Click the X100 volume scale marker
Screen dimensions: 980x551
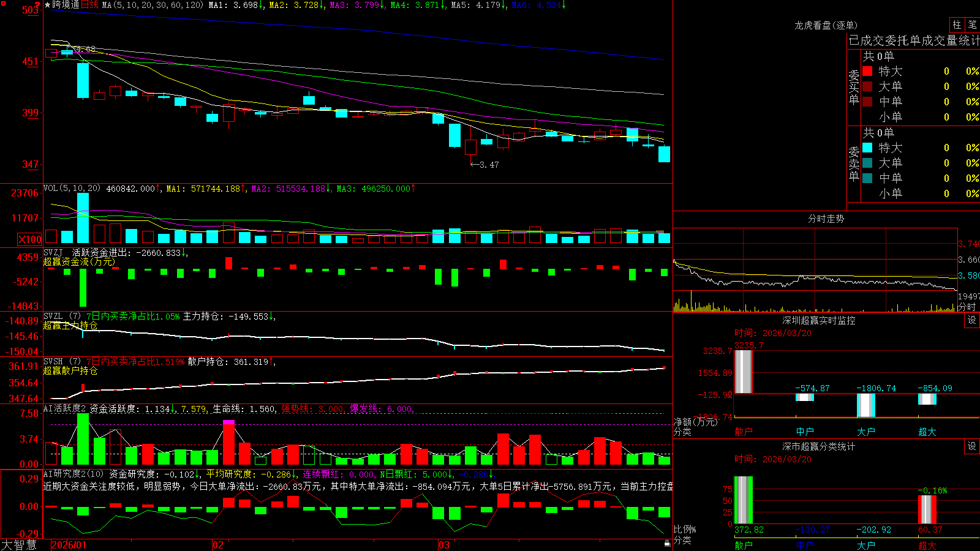pyautogui.click(x=30, y=239)
